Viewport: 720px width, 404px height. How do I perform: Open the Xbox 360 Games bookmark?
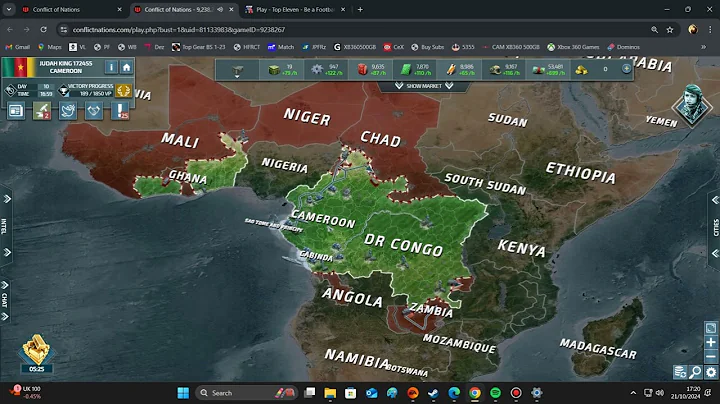[573, 47]
